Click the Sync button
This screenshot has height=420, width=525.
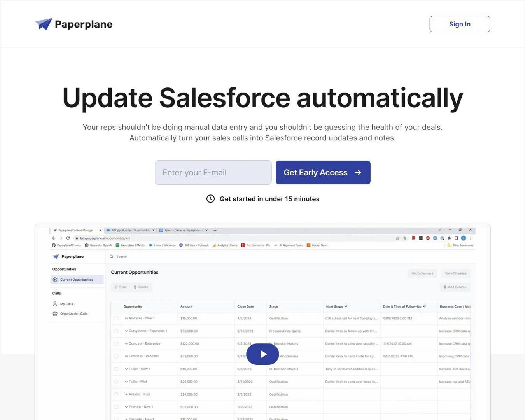pyautogui.click(x=121, y=287)
